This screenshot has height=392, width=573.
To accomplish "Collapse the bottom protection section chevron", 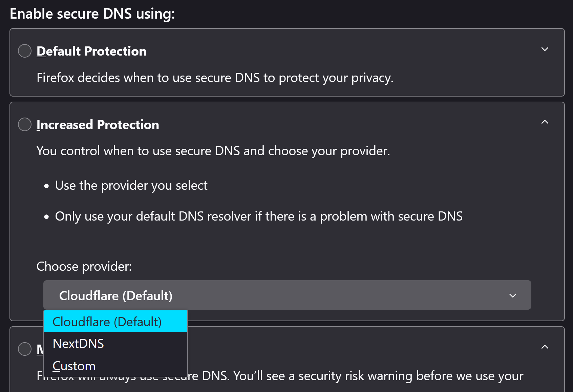I will tap(545, 347).
